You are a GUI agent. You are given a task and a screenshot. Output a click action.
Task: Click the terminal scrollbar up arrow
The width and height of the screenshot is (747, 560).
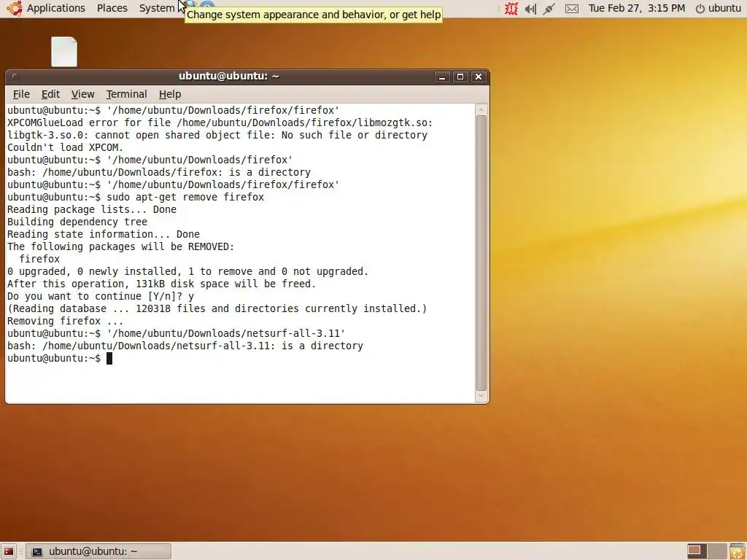point(481,110)
